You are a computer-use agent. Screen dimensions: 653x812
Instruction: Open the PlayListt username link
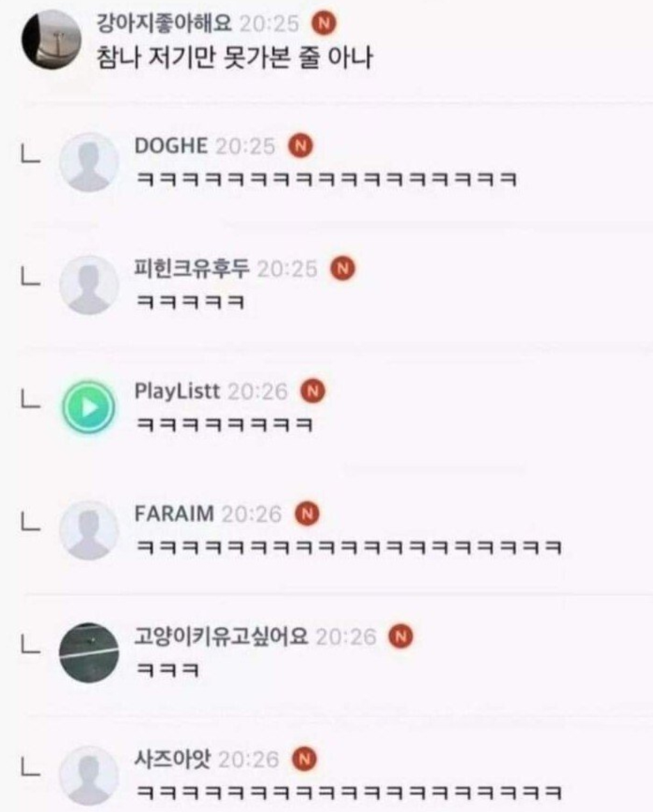pos(178,391)
